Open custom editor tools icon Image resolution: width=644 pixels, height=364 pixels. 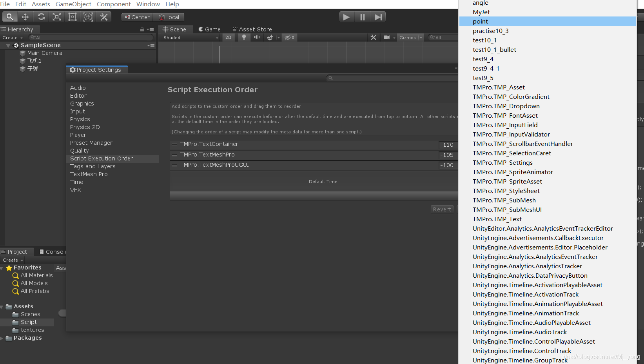click(104, 17)
